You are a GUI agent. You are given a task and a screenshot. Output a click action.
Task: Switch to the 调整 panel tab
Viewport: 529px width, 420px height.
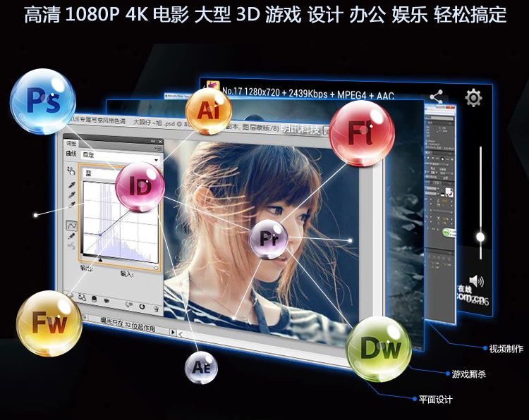tap(71, 143)
